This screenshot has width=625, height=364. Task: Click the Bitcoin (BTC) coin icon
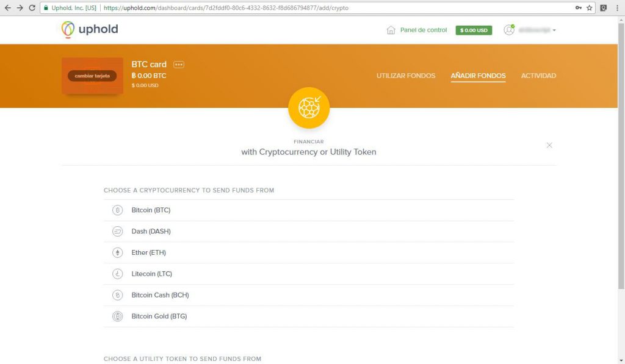pos(117,210)
